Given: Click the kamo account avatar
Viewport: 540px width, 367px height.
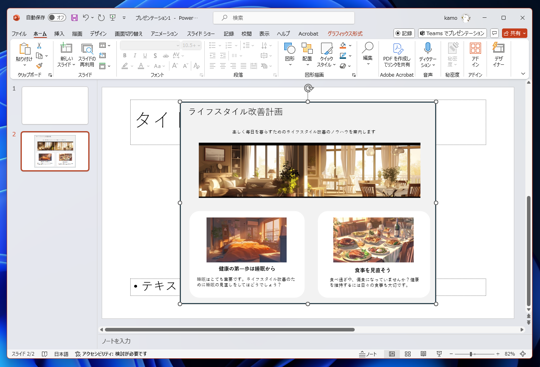Looking at the screenshot, I should 466,18.
